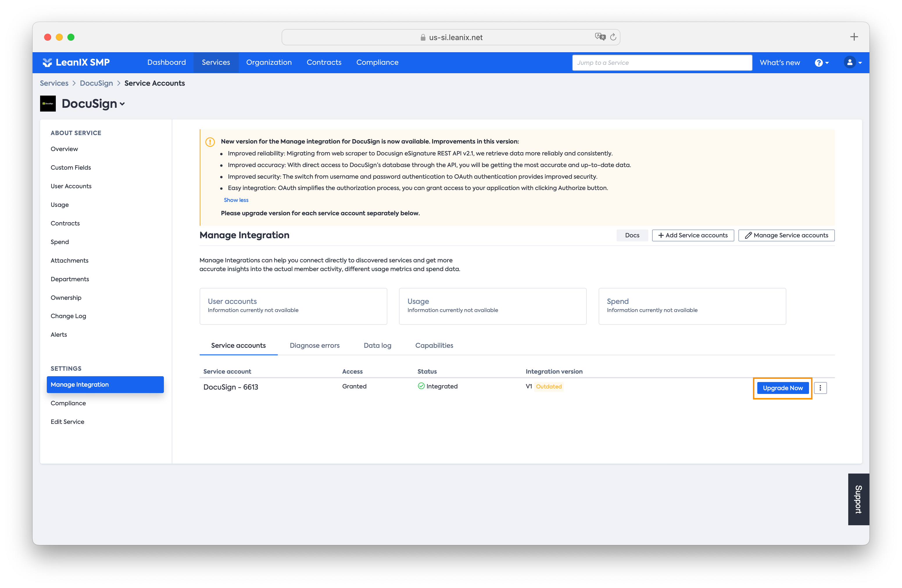Select Manage Integration in Settings sidebar
Viewport: 902px width, 588px height.
click(105, 385)
